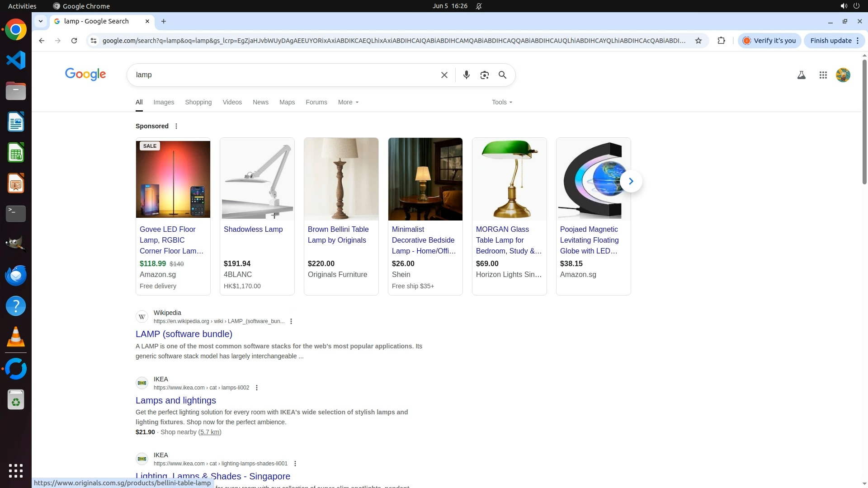This screenshot has height=488, width=868.
Task: Open the Tools dropdown
Action: (x=502, y=102)
